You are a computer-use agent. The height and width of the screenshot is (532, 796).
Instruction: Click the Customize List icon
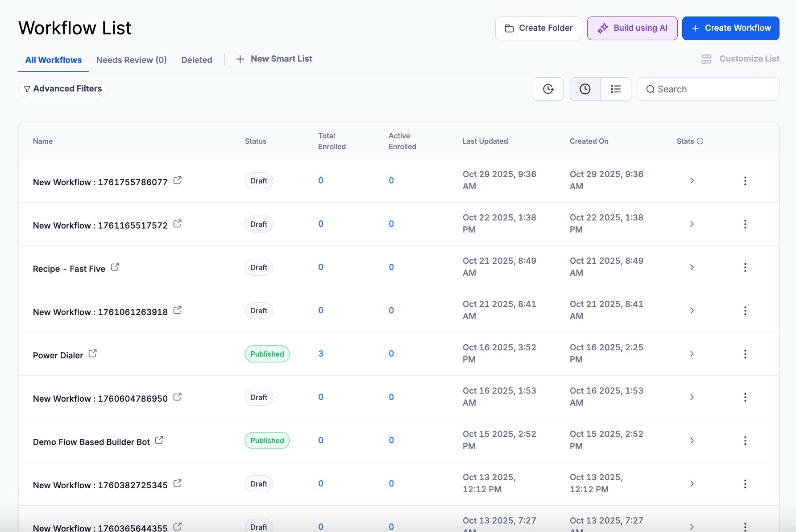click(x=706, y=59)
